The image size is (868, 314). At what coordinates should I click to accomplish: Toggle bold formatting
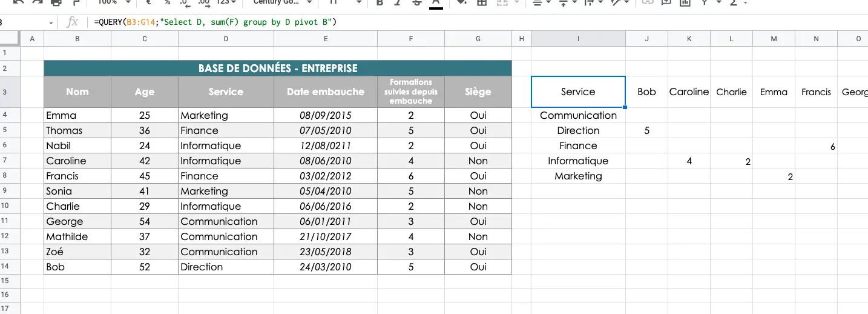coord(380,2)
